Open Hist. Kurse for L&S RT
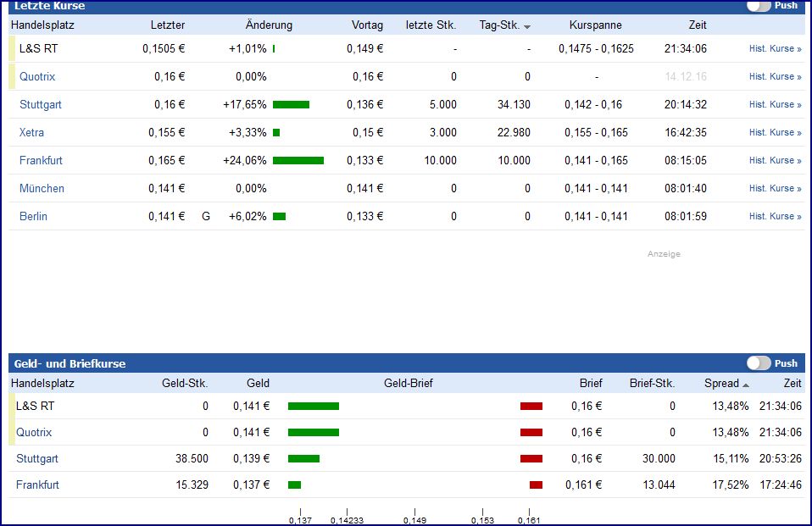 775,49
